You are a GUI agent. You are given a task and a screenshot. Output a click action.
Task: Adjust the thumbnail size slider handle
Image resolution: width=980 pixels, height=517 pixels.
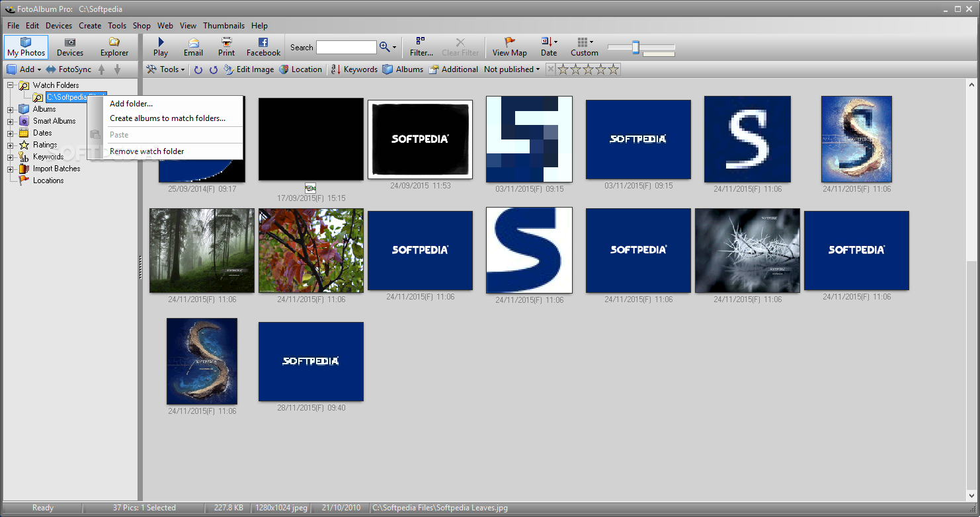click(x=635, y=48)
